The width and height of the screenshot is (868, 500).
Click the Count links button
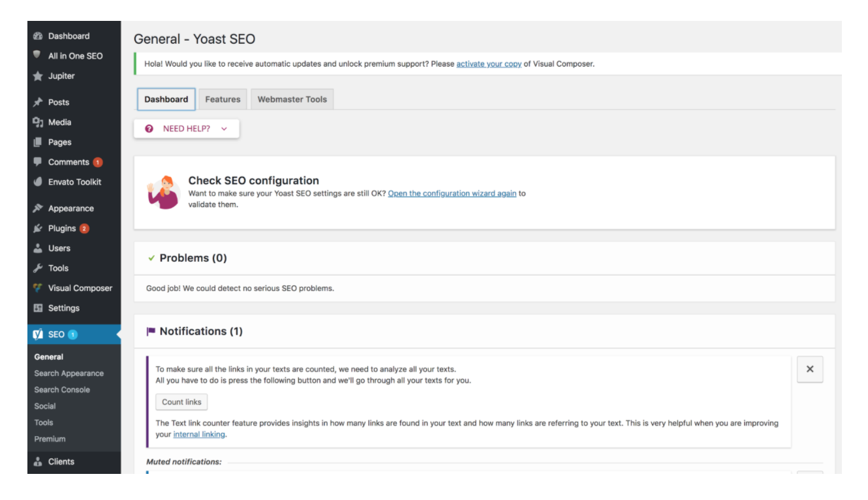[181, 402]
